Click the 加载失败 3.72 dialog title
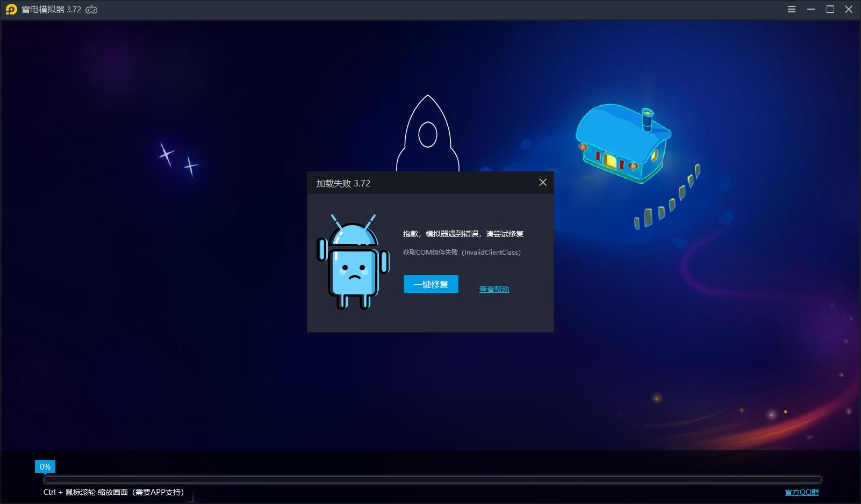The width and height of the screenshot is (861, 504). (343, 183)
